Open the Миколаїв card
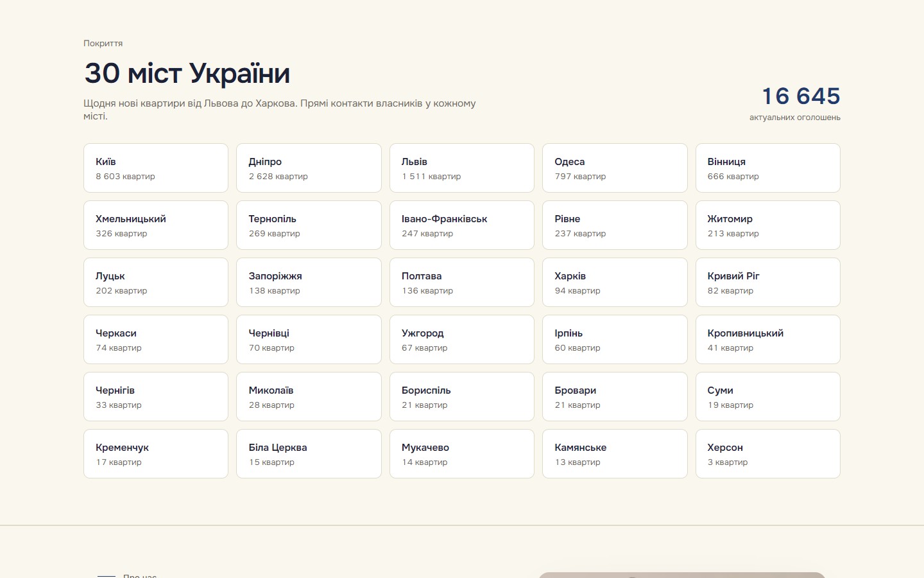This screenshot has height=578, width=924. coord(309,396)
